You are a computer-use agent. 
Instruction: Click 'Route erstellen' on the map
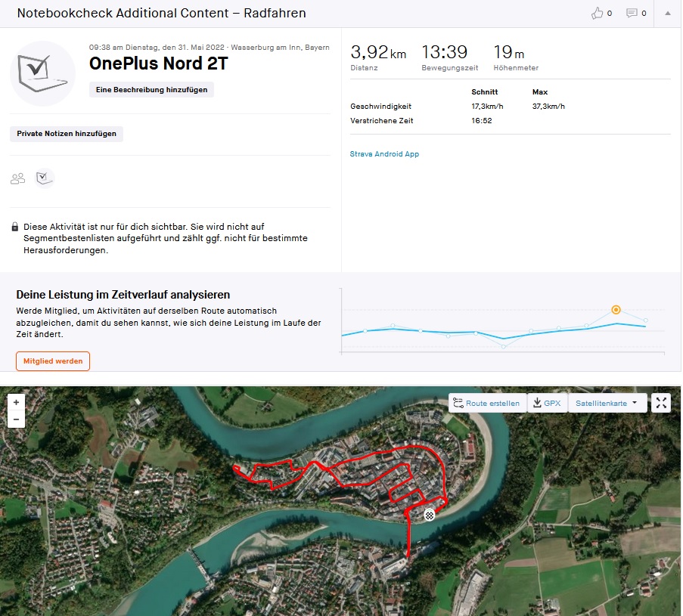click(x=486, y=403)
